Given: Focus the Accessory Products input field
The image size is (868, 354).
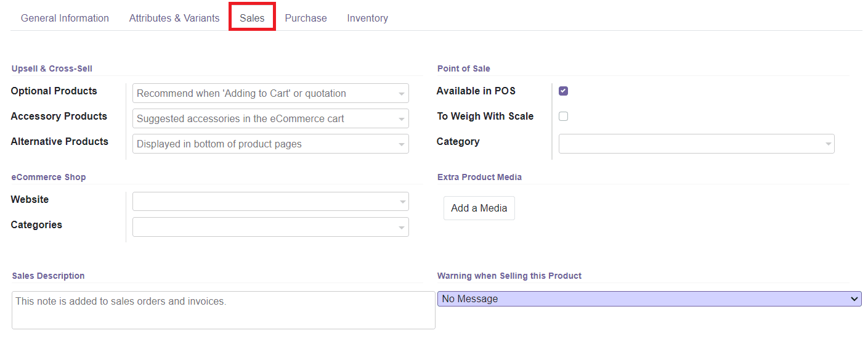Looking at the screenshot, I should pos(262,119).
